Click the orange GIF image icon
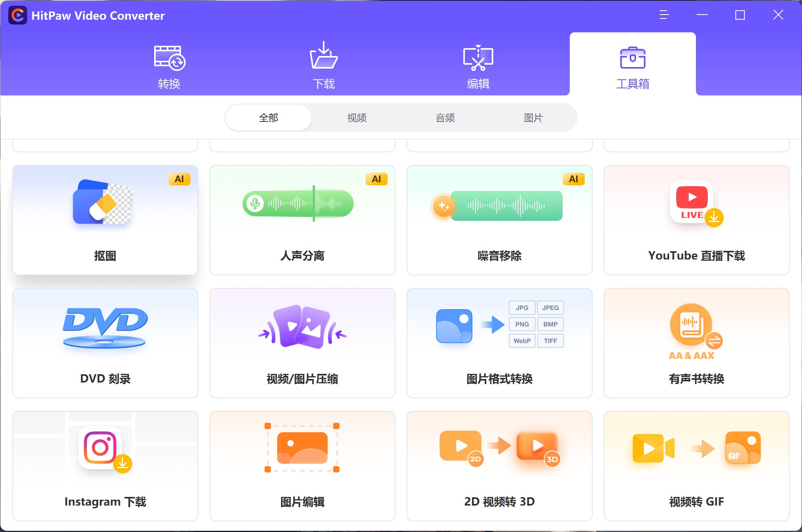Image resolution: width=802 pixels, height=532 pixels. 743,447
